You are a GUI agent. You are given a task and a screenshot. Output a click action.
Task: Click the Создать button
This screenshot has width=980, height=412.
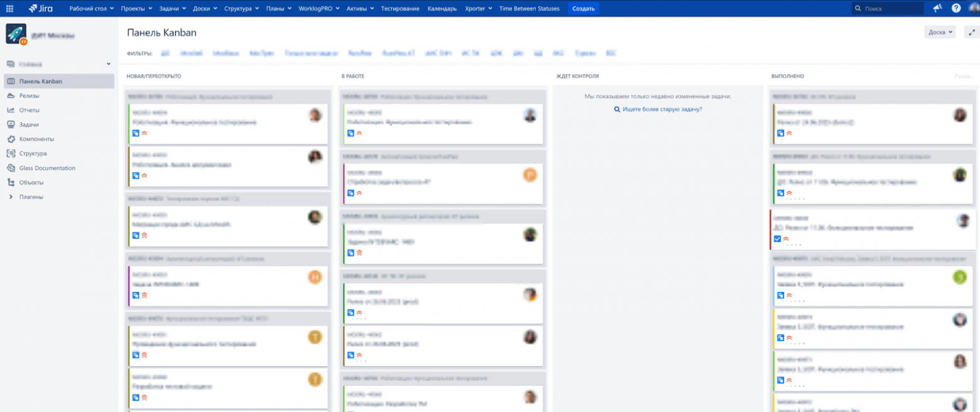click(583, 8)
